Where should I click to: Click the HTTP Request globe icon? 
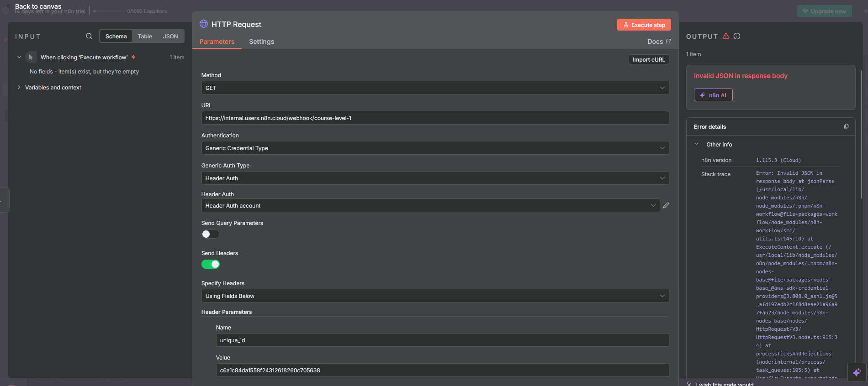[x=204, y=24]
